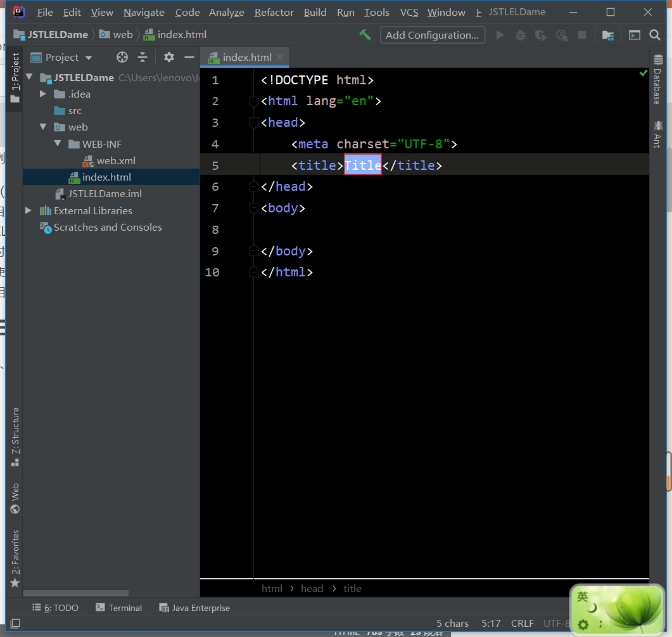Open the Tools menu
The height and width of the screenshot is (637, 672).
click(377, 13)
